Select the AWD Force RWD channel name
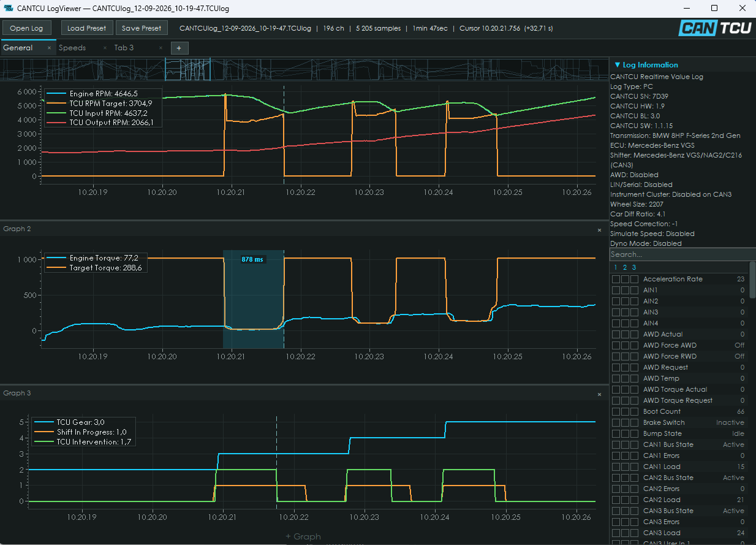Viewport: 756px width, 545px height. (670, 356)
